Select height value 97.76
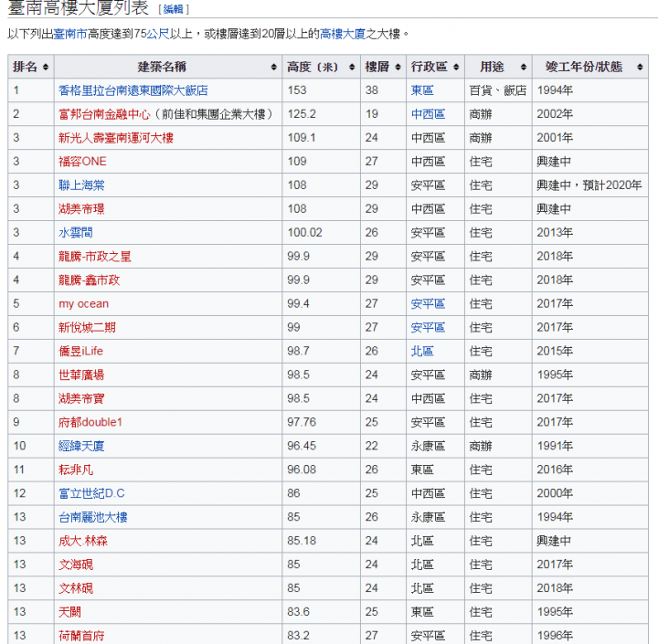 302,422
